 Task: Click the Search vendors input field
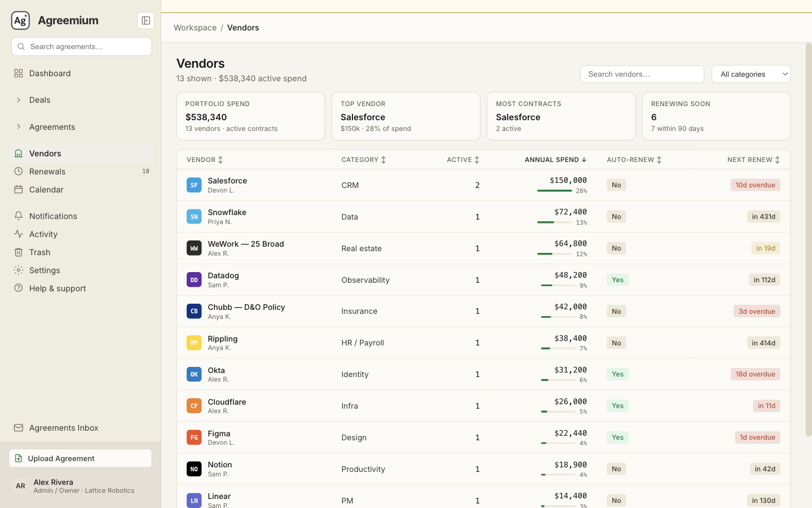pos(642,74)
